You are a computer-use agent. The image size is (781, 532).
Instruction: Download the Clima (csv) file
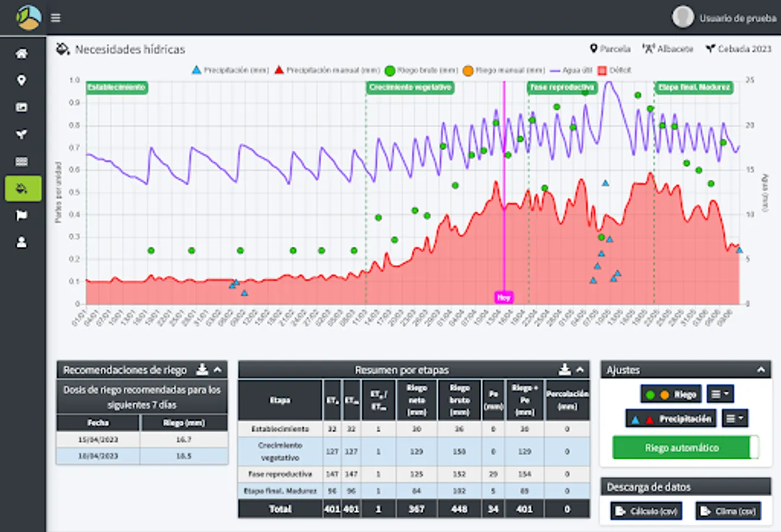click(x=728, y=511)
